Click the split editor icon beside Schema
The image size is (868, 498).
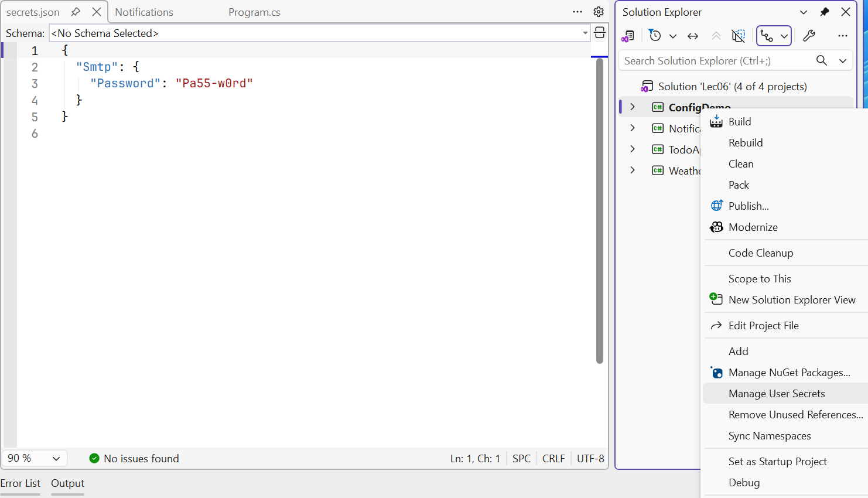click(600, 33)
